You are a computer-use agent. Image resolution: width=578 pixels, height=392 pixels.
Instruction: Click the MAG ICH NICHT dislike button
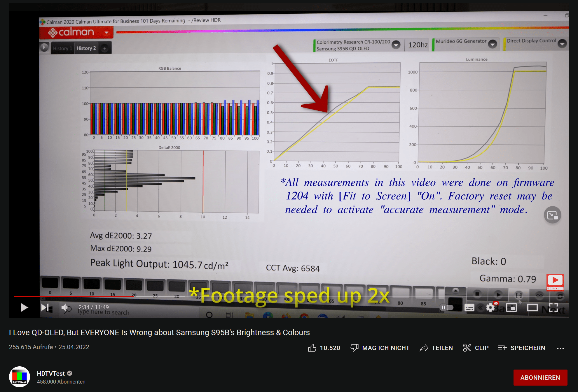click(380, 348)
